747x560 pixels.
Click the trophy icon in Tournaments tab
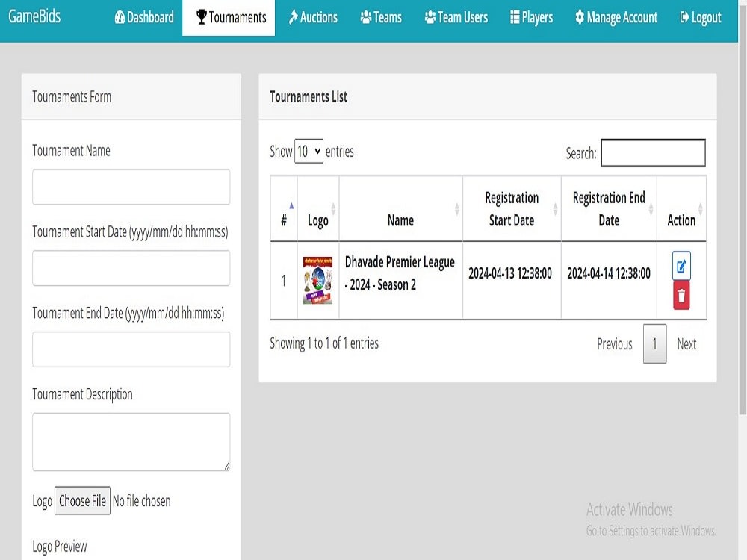click(202, 16)
